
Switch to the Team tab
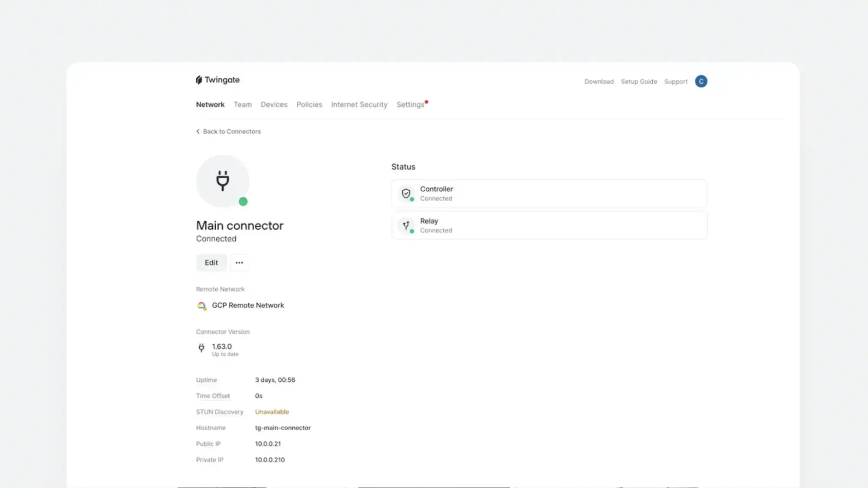(x=243, y=105)
